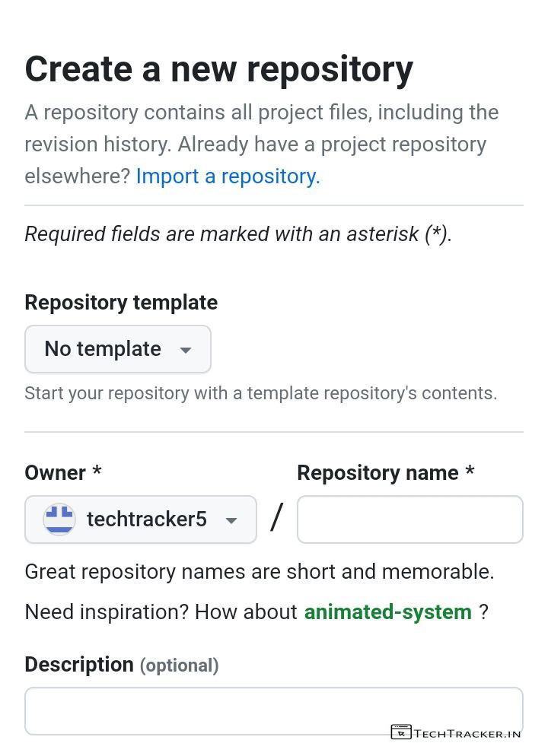
Task: Click inside the Description input box
Action: point(205,710)
